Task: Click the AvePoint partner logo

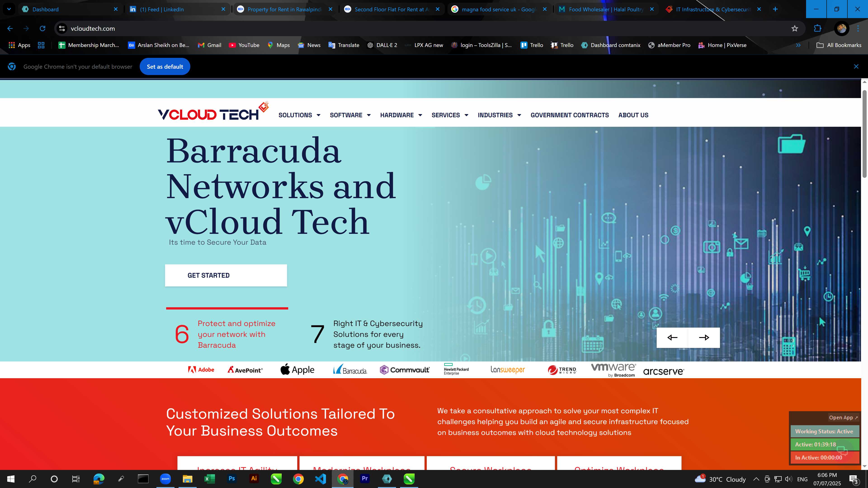Action: [245, 370]
